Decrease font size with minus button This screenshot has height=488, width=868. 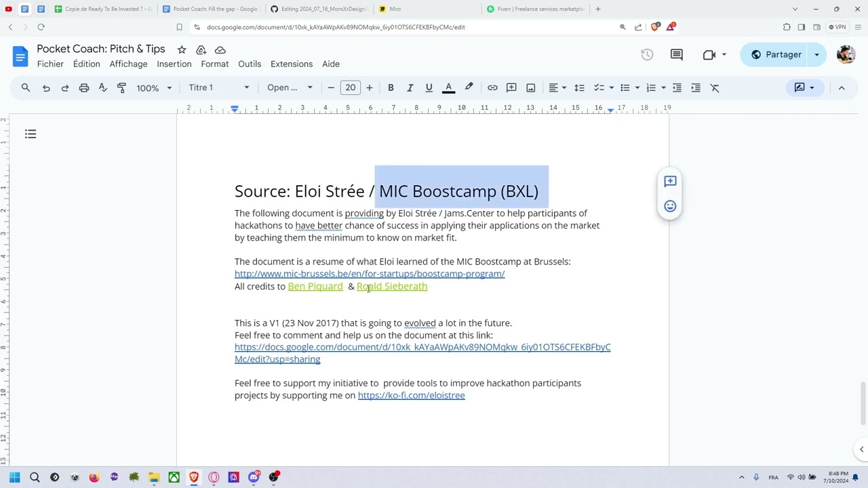[x=331, y=87]
